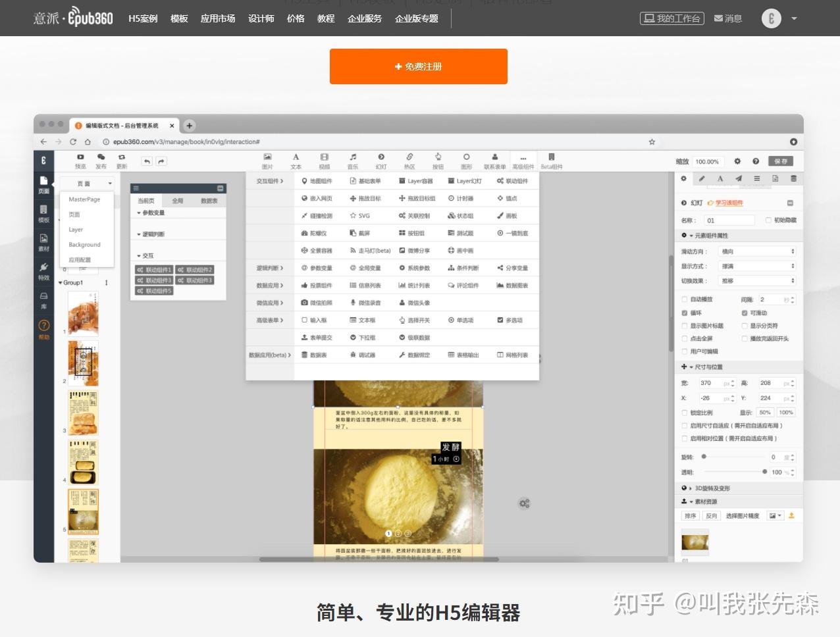Open 应用市场 in the site navigation
This screenshot has width=840, height=637.
[218, 18]
